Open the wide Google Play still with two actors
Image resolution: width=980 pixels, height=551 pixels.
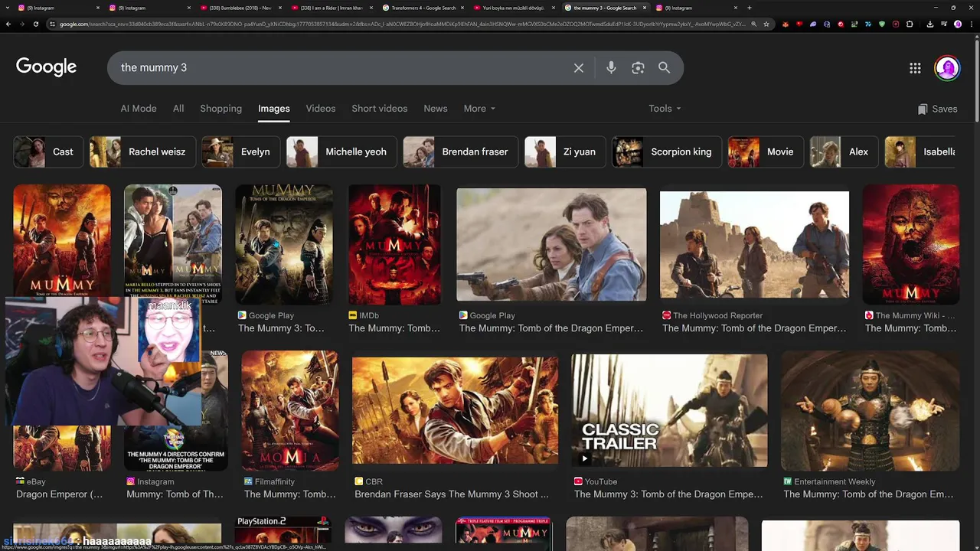coord(551,244)
